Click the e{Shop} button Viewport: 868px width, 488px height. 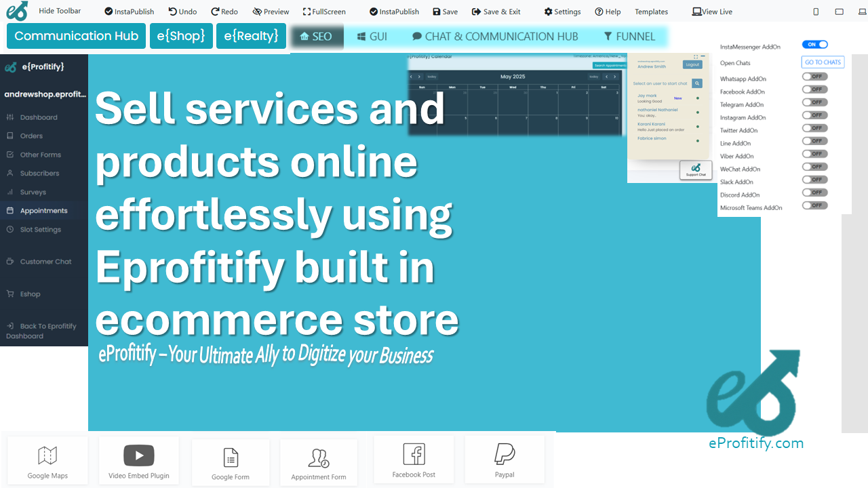[x=181, y=36]
